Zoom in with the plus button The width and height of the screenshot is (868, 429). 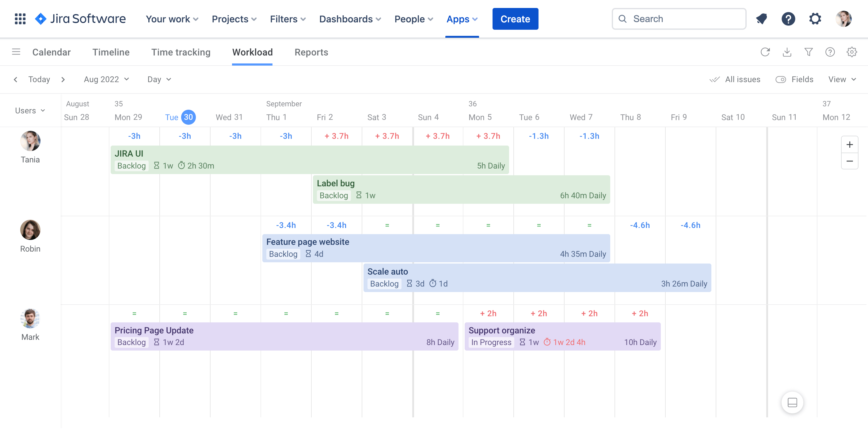click(x=850, y=145)
